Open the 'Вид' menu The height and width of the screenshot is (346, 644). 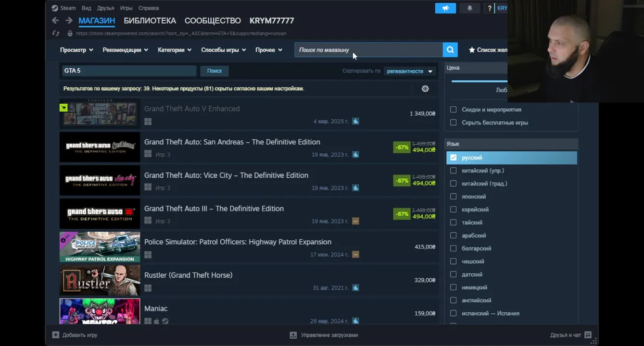pyautogui.click(x=86, y=8)
